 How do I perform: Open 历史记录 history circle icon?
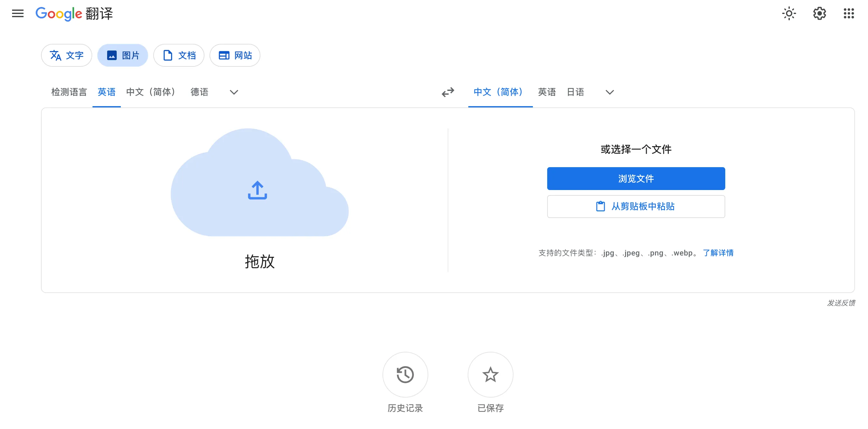[x=405, y=374]
